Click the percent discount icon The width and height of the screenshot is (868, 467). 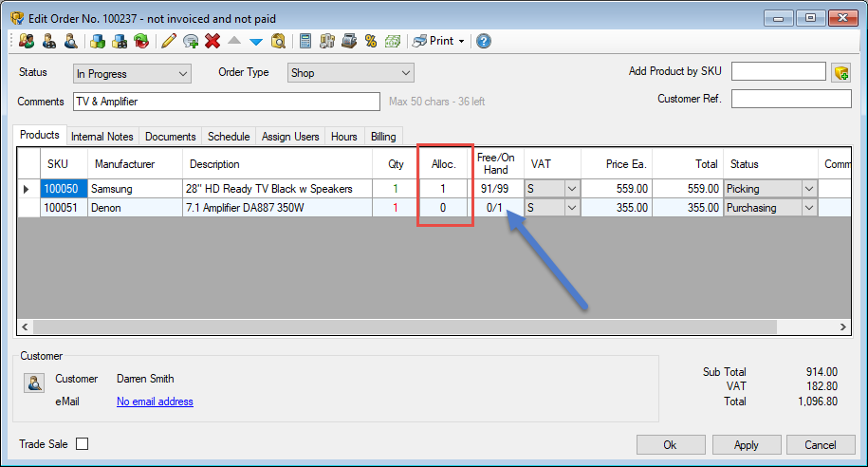tap(371, 41)
